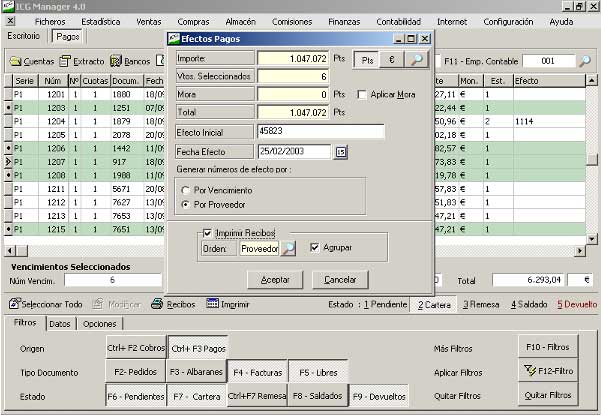Toggle the Imprimir Recibos checkbox
Viewport: 601px width, 415px height.
click(x=208, y=232)
